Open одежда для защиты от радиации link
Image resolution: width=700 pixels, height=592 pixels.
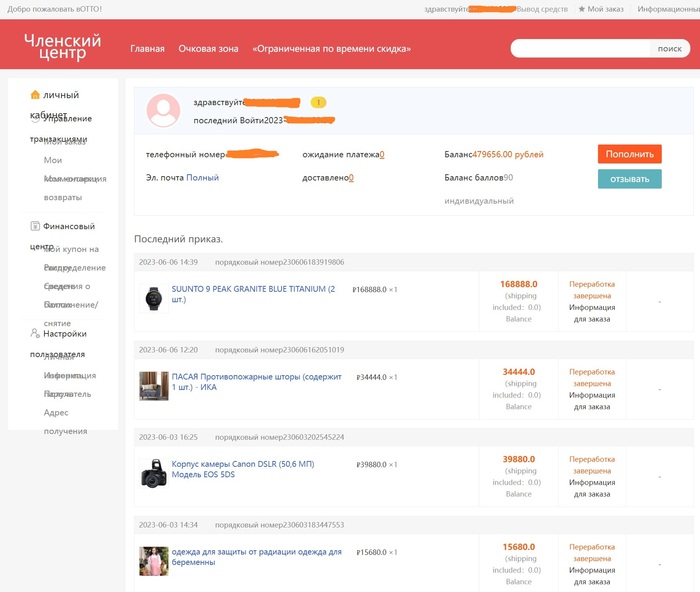257,557
